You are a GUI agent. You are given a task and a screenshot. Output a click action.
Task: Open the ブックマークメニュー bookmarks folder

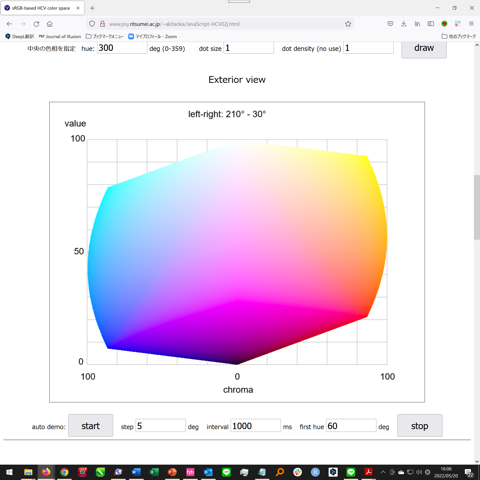[x=105, y=36]
